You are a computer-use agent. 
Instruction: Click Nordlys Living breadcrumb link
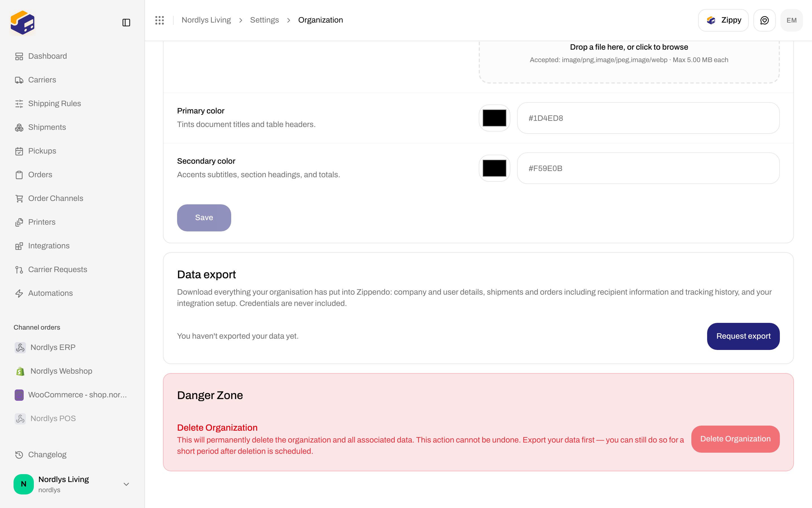tap(206, 20)
